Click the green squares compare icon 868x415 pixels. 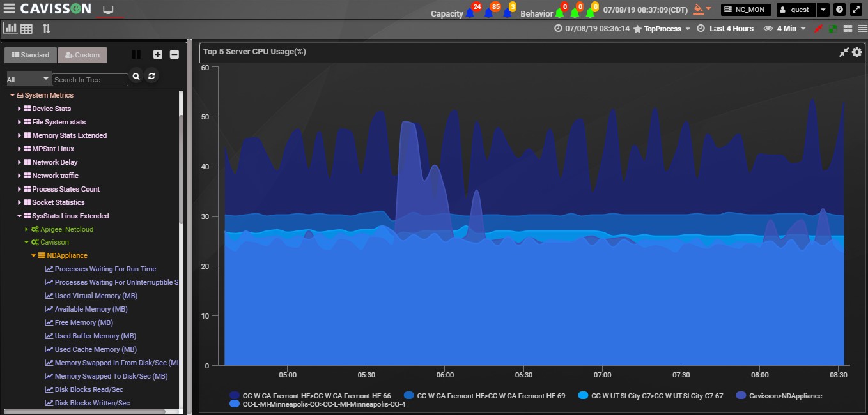(x=833, y=29)
